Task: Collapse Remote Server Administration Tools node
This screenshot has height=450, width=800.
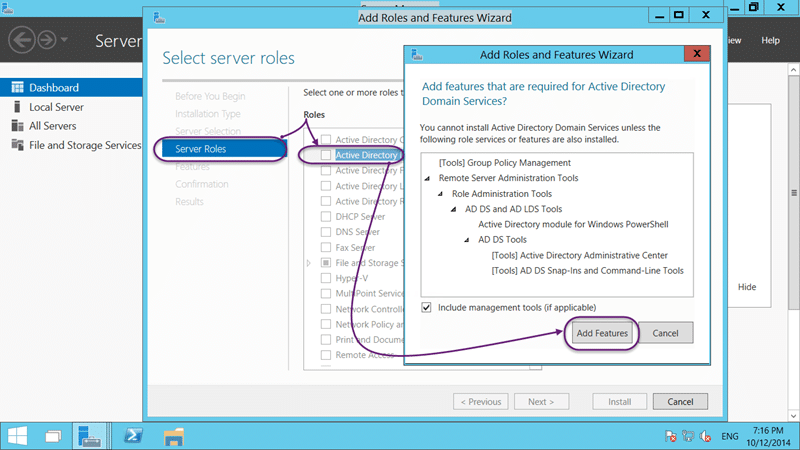Action: (x=428, y=178)
